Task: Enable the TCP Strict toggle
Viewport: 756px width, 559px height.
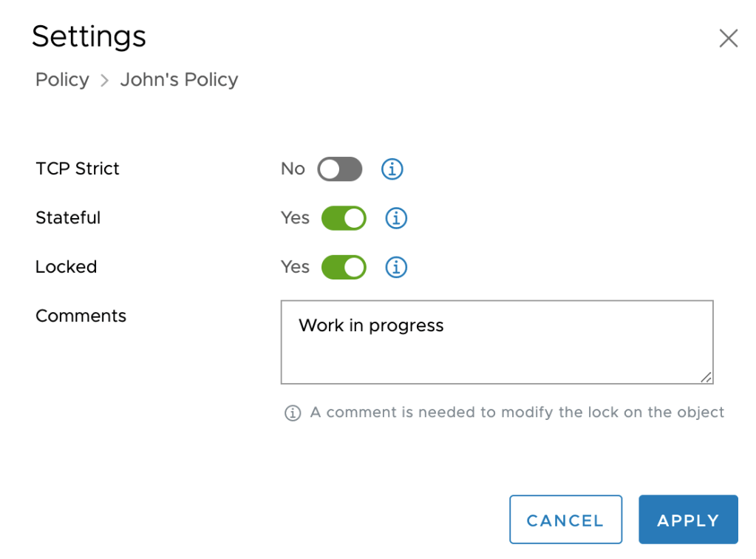Action: click(340, 169)
